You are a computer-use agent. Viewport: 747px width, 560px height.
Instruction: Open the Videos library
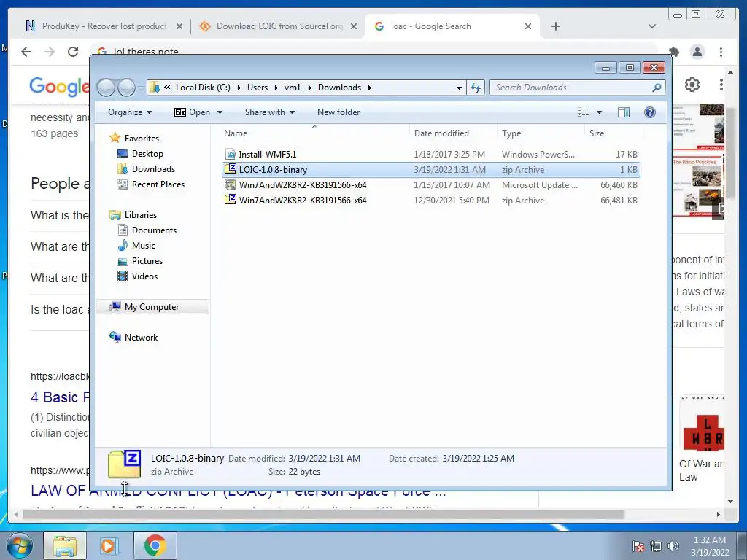pos(144,276)
